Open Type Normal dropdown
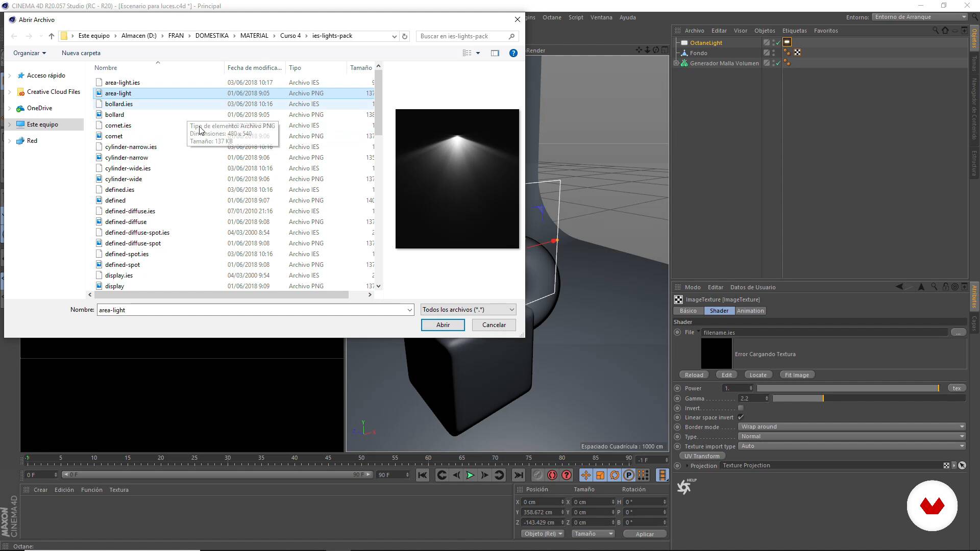This screenshot has width=980, height=551. pos(852,436)
